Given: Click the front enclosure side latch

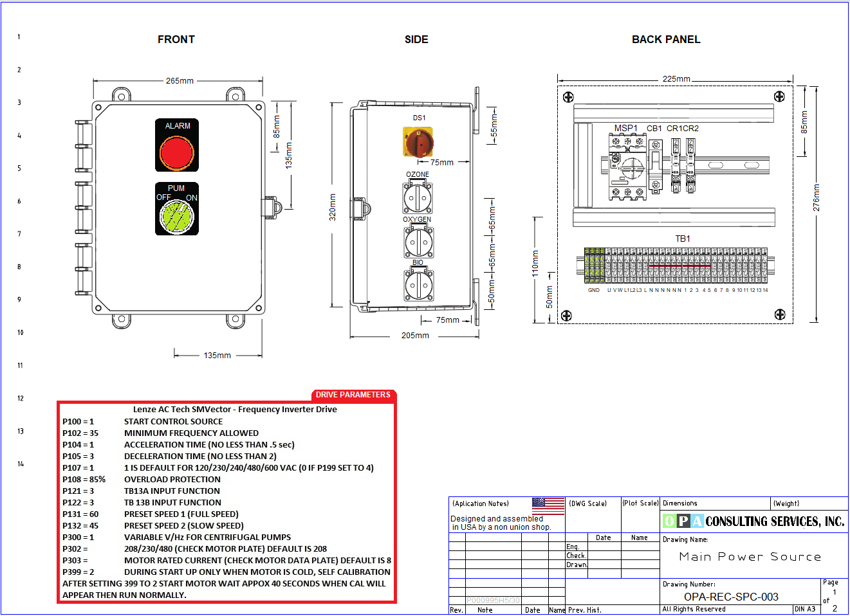Looking at the screenshot, I should coord(271,208).
